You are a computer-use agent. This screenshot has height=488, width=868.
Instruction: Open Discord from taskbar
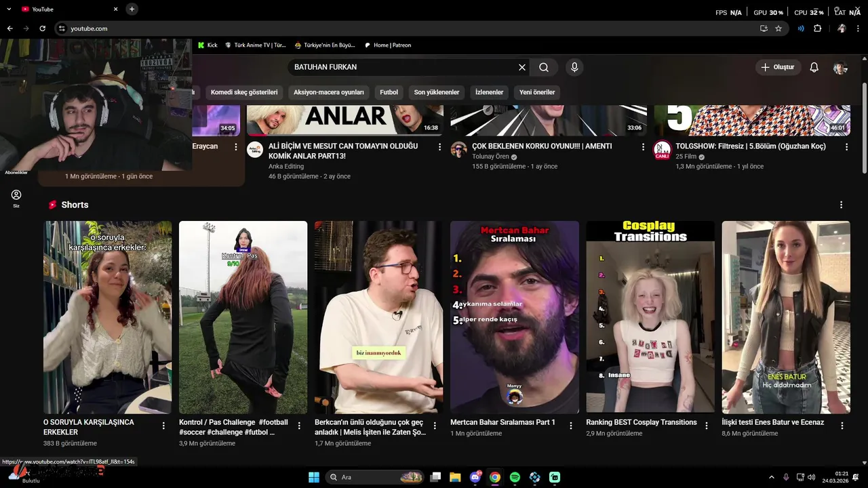tap(475, 477)
